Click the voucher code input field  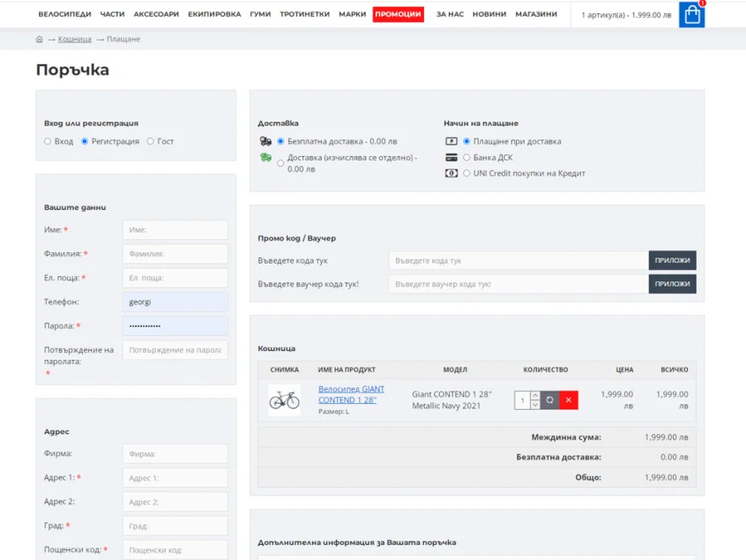(x=518, y=284)
